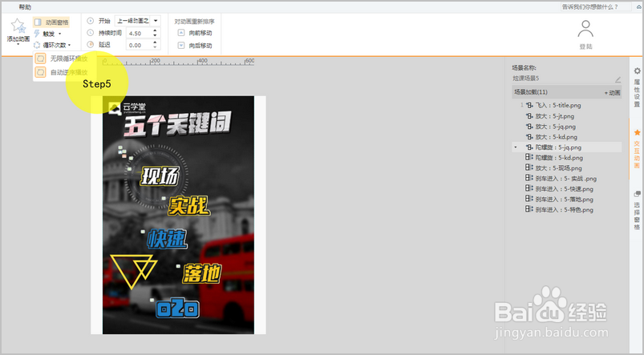Open the 属性设置 properties side tab
The height and width of the screenshot is (355, 644).
(x=637, y=87)
